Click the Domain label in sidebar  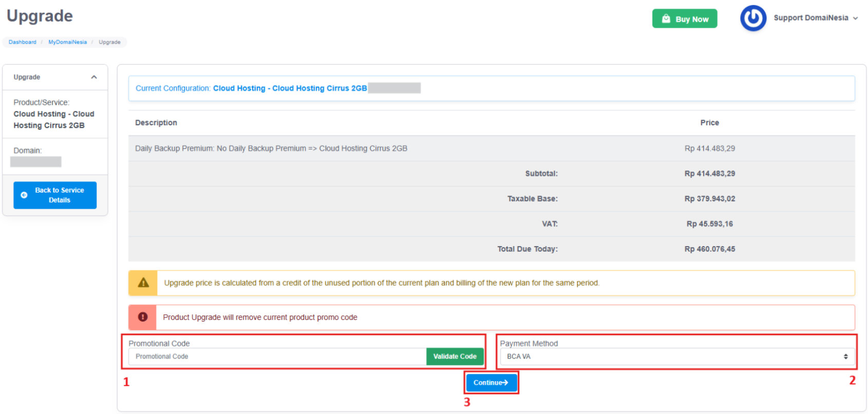[28, 150]
